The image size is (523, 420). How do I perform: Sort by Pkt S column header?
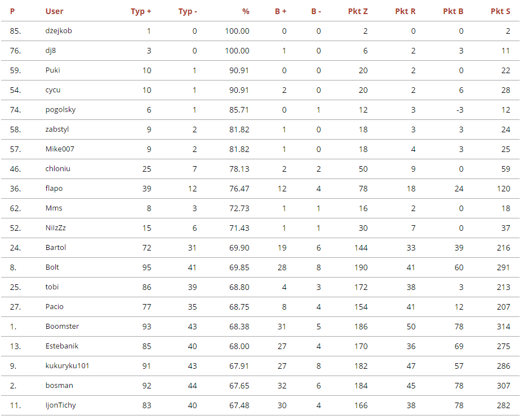[500, 11]
